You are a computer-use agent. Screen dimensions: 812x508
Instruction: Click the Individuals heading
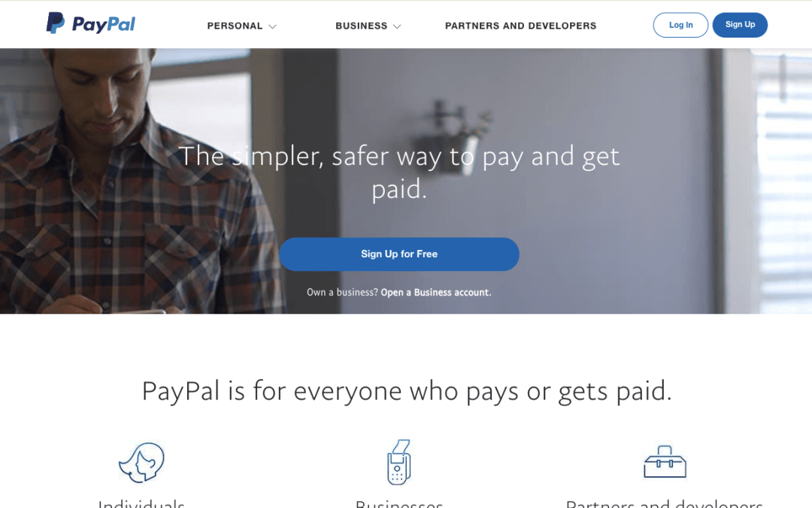141,503
